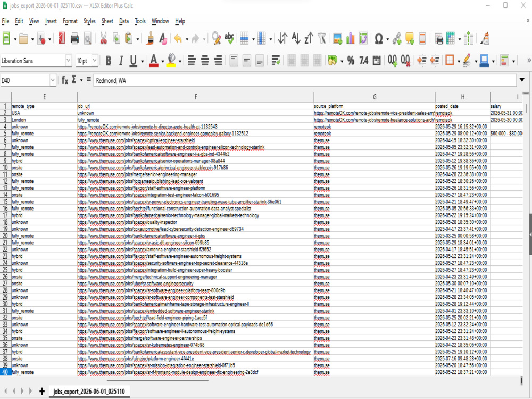Viewport: 532px width, 399px height.
Task: Open the font name dropdown
Action: coord(69,61)
